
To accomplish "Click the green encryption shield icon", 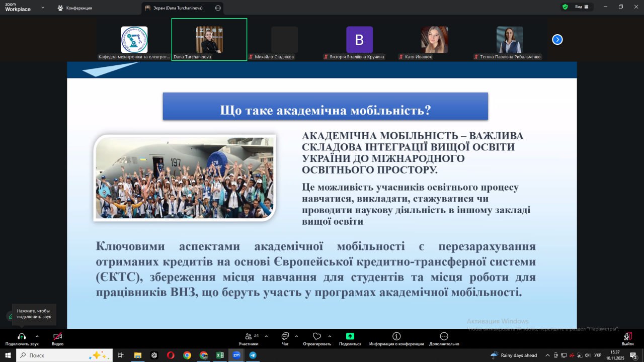I will point(565,7).
